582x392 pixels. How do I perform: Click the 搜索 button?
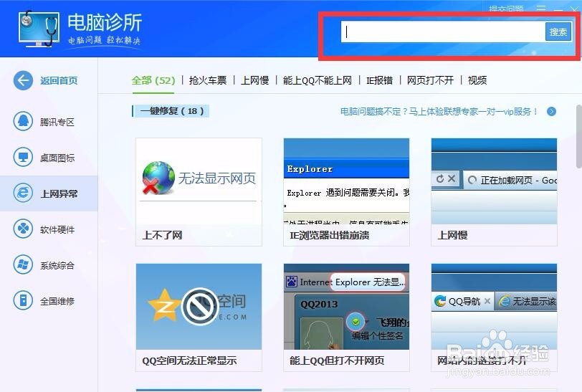(558, 32)
